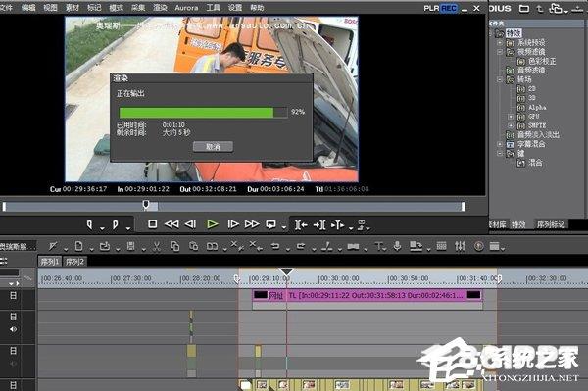Click the Loop playback icon
This screenshot has height=391, width=588.
[270, 224]
